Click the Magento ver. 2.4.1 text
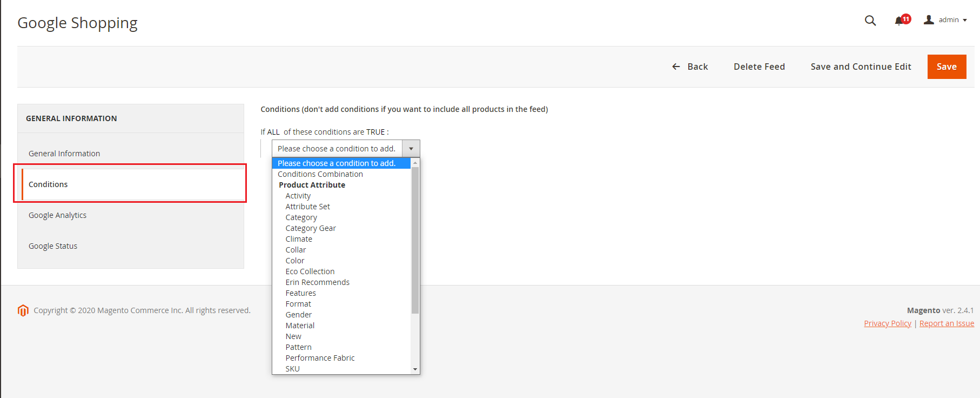This screenshot has width=980, height=398. [x=940, y=310]
